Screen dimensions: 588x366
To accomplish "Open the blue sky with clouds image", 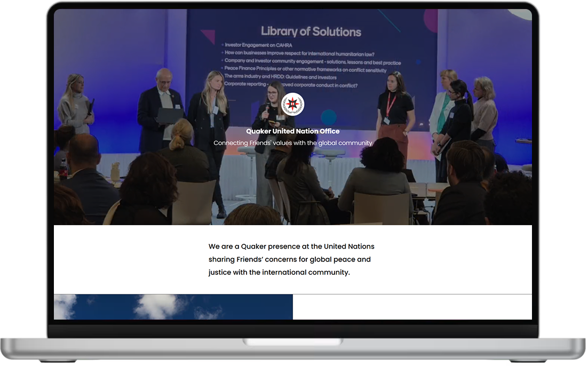I will point(173,307).
